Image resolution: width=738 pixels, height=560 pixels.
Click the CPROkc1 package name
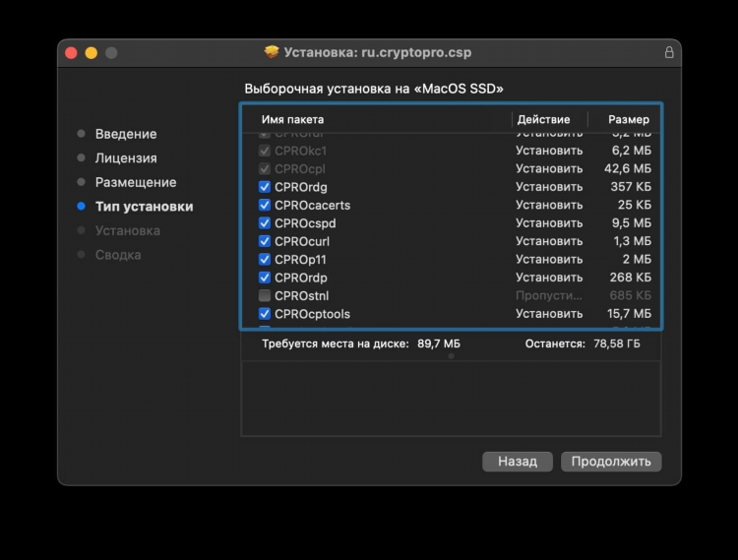300,151
